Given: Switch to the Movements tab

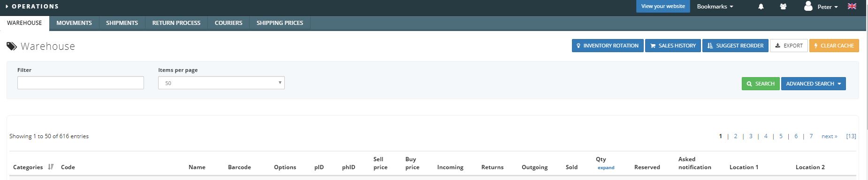Looking at the screenshot, I should click(74, 23).
